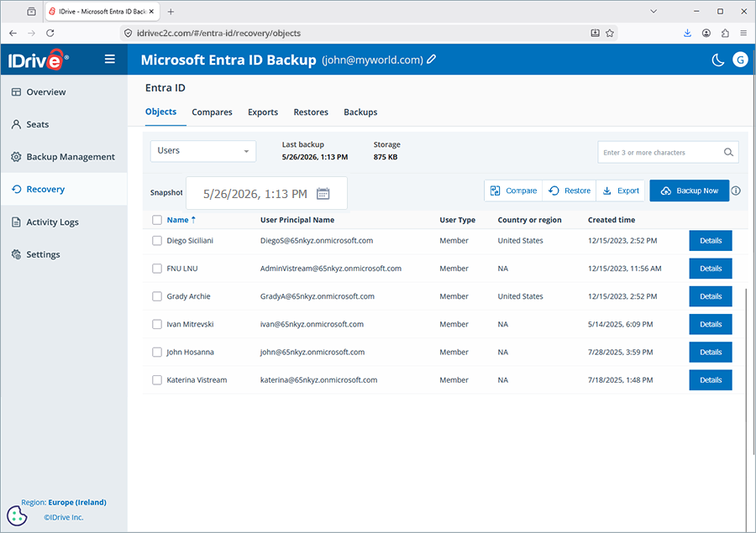The height and width of the screenshot is (533, 756).
Task: Open Overview in sidebar
Action: (64, 92)
